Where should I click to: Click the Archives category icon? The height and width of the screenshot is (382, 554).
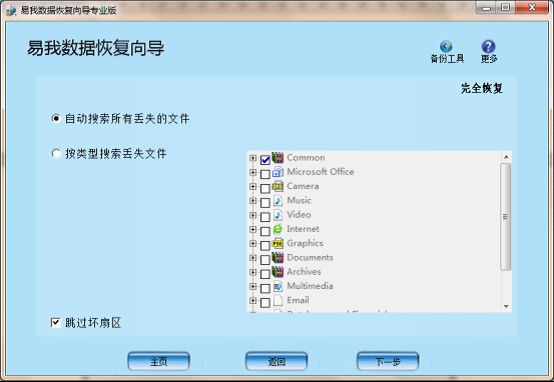tap(278, 272)
